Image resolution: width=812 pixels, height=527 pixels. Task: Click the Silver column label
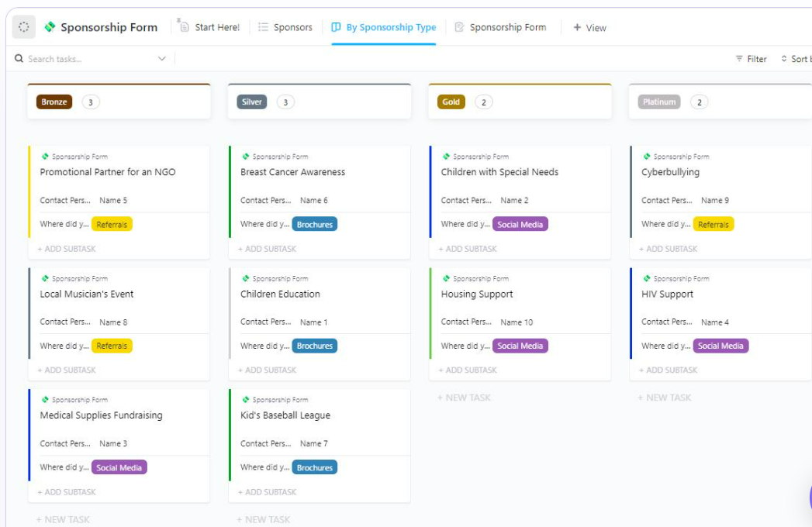click(252, 102)
